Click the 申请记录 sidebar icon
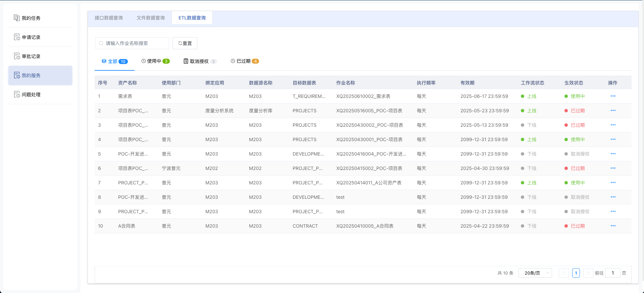 click(x=16, y=37)
